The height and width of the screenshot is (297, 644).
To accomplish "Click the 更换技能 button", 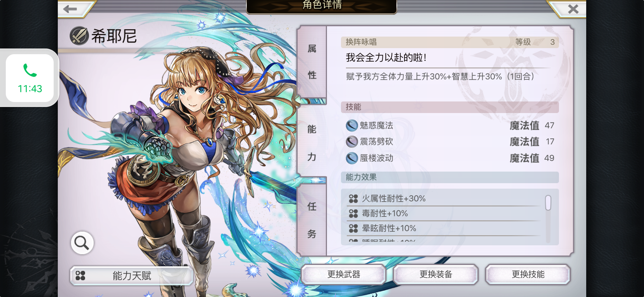I will click(x=528, y=274).
